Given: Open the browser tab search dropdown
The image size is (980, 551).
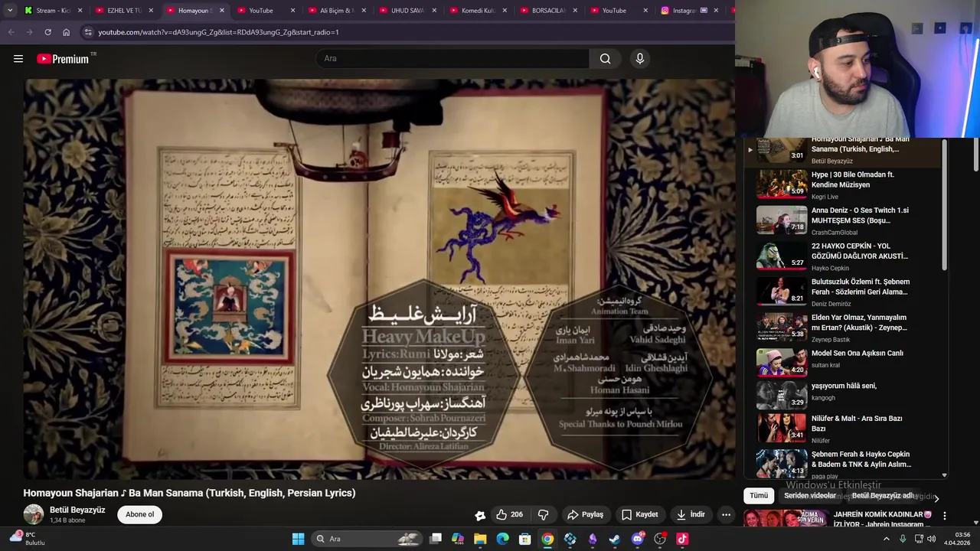Looking at the screenshot, I should tap(9, 10).
